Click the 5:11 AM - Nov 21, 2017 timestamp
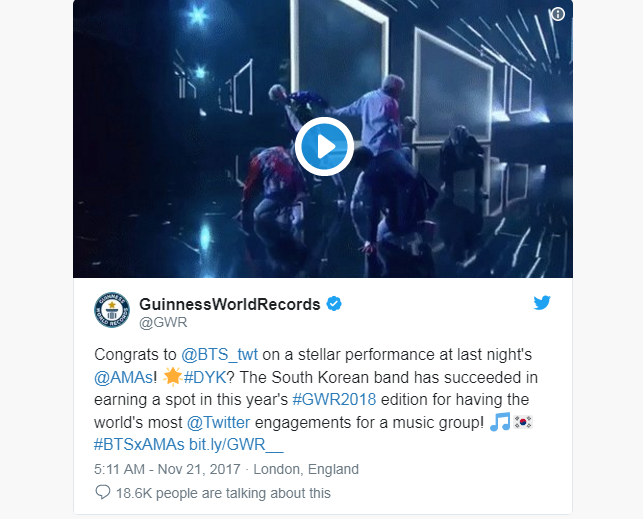 (x=167, y=469)
